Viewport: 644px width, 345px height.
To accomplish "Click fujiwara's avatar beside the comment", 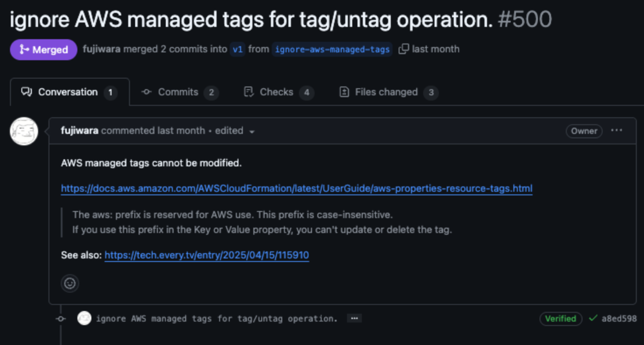I will tap(24, 131).
